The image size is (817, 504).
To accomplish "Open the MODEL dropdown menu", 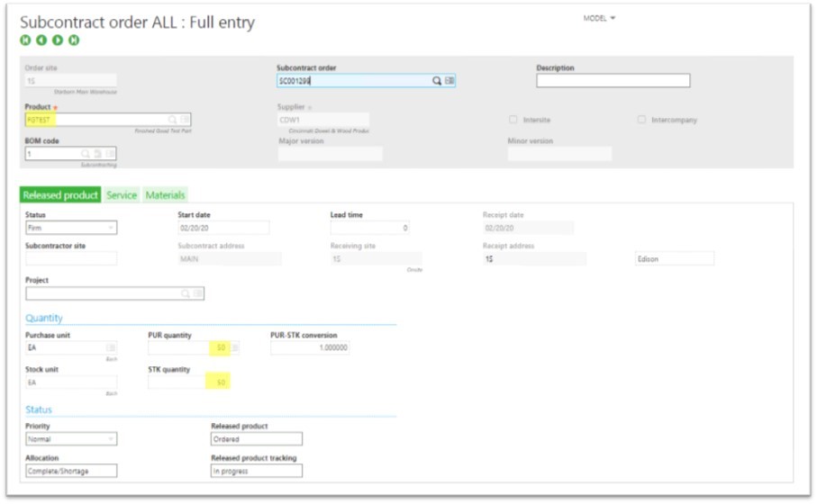I will click(x=599, y=18).
